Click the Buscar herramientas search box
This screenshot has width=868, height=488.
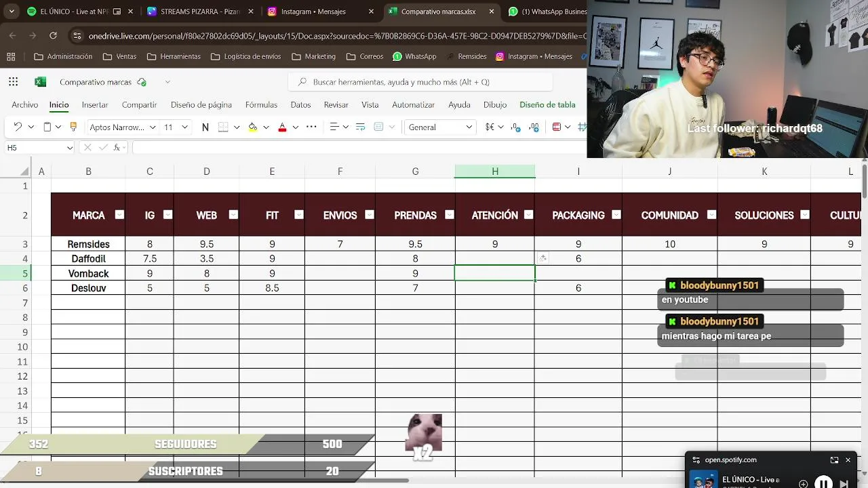tap(421, 82)
